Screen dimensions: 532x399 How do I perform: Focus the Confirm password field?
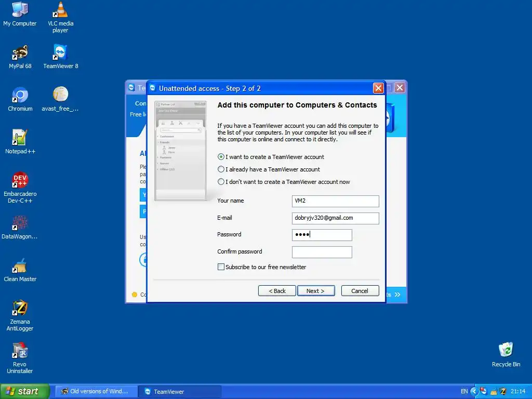pos(322,252)
